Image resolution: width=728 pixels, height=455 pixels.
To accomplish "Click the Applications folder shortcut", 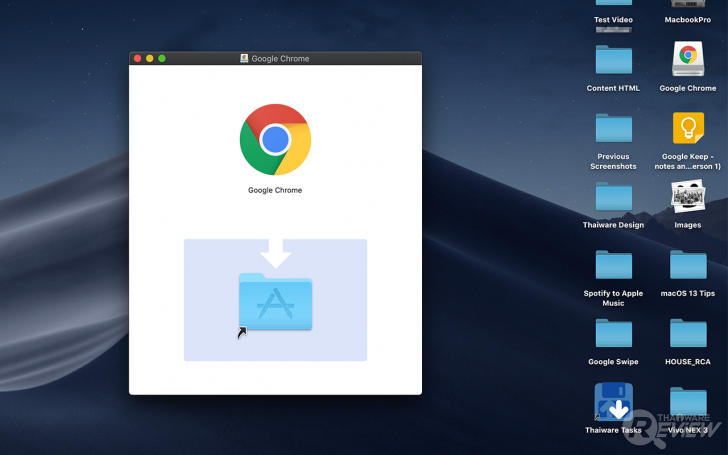I will click(x=275, y=302).
